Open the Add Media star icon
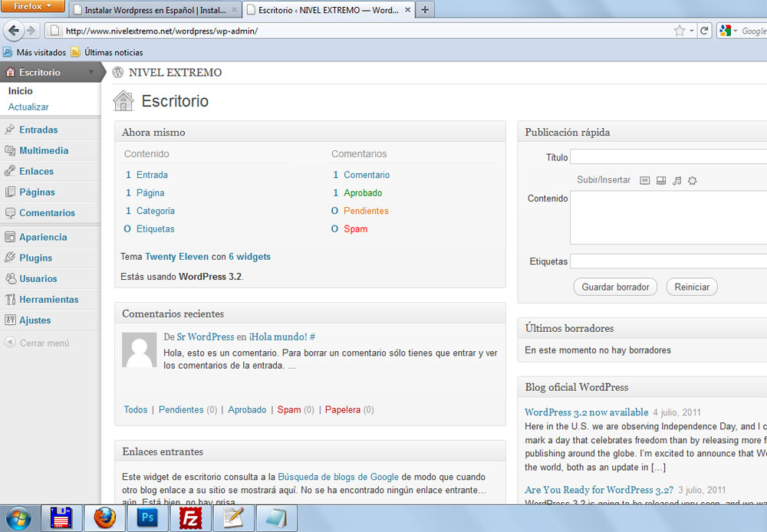Image resolution: width=767 pixels, height=532 pixels. coord(692,181)
